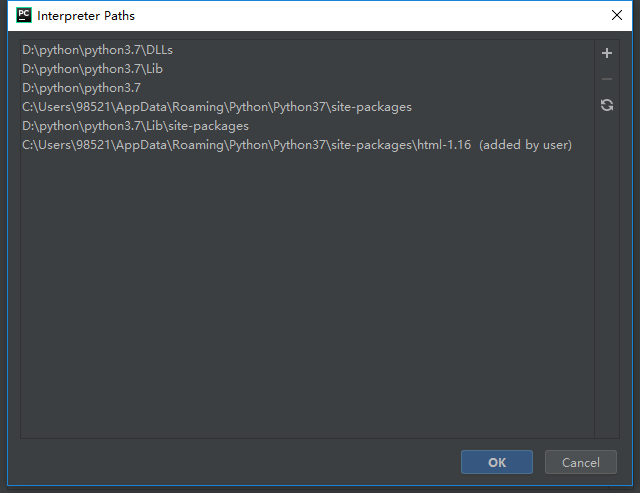Select the D:\python\python3.7\DLLs path

coord(307,50)
